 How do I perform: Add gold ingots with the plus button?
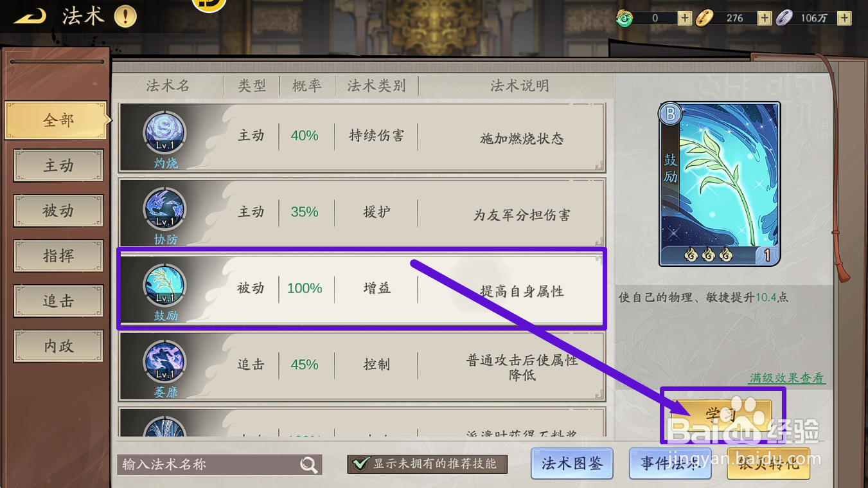point(764,18)
